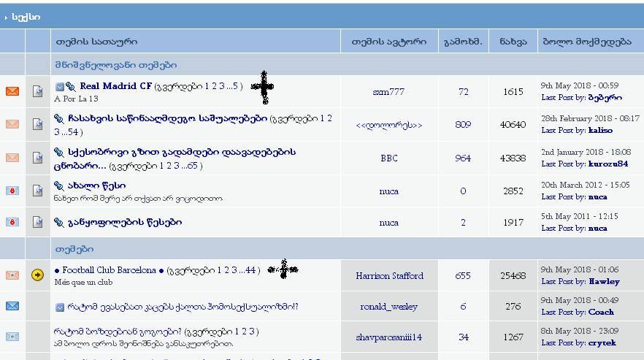Click the document icon in the ჩასახვის საწინააღმდეგო საშუალებები row

[x=38, y=123]
